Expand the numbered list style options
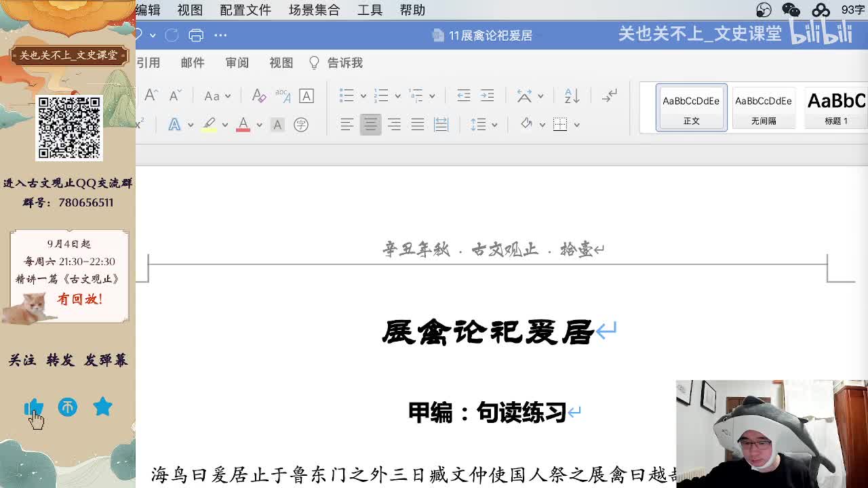The width and height of the screenshot is (868, 488). [x=397, y=96]
